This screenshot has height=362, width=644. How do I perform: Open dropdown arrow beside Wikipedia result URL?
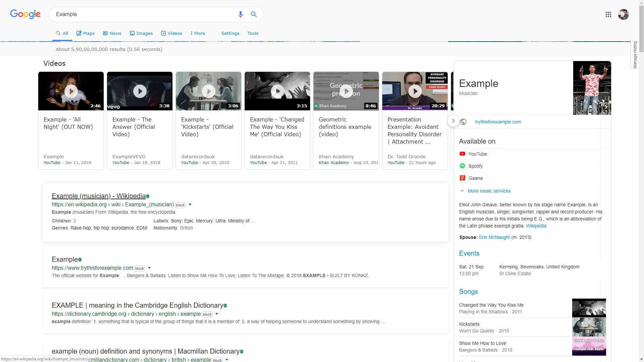(190, 204)
